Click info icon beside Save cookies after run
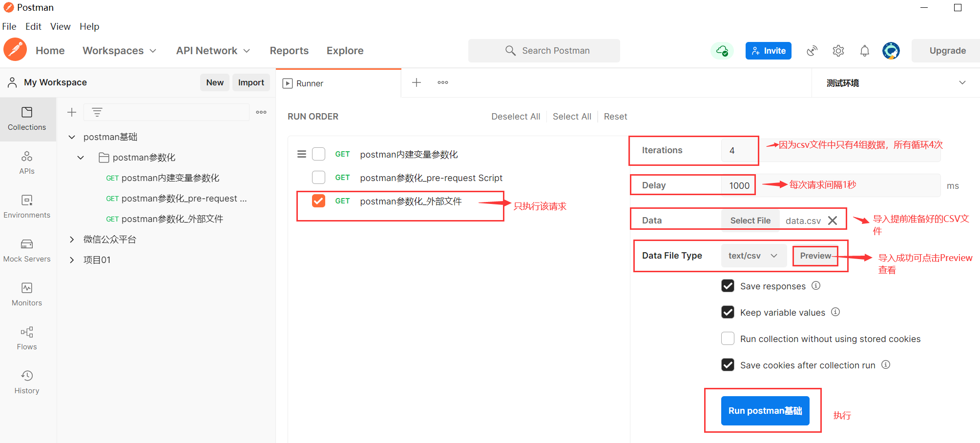980x443 pixels. (886, 364)
